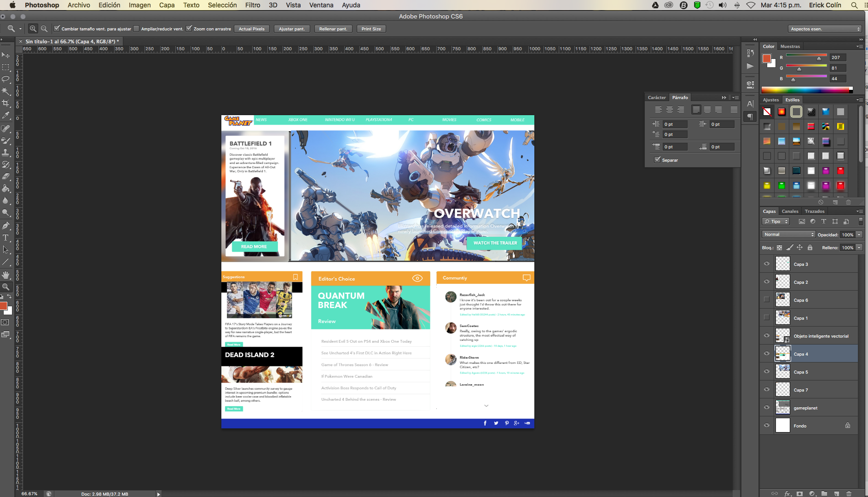Image resolution: width=868 pixels, height=497 pixels.
Task: Select the Paint Bucket tool
Action: [x=6, y=188]
